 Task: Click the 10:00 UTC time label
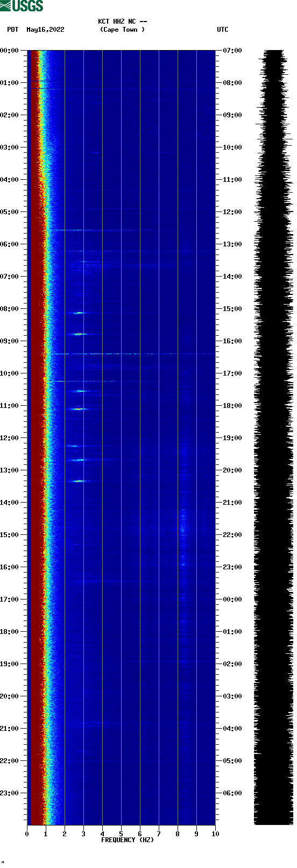(232, 147)
